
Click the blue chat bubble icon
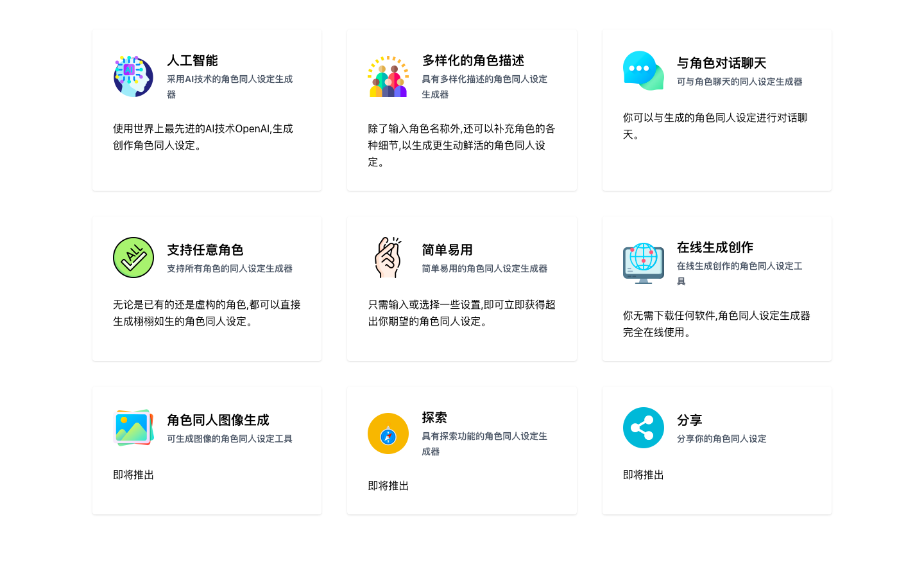point(643,71)
